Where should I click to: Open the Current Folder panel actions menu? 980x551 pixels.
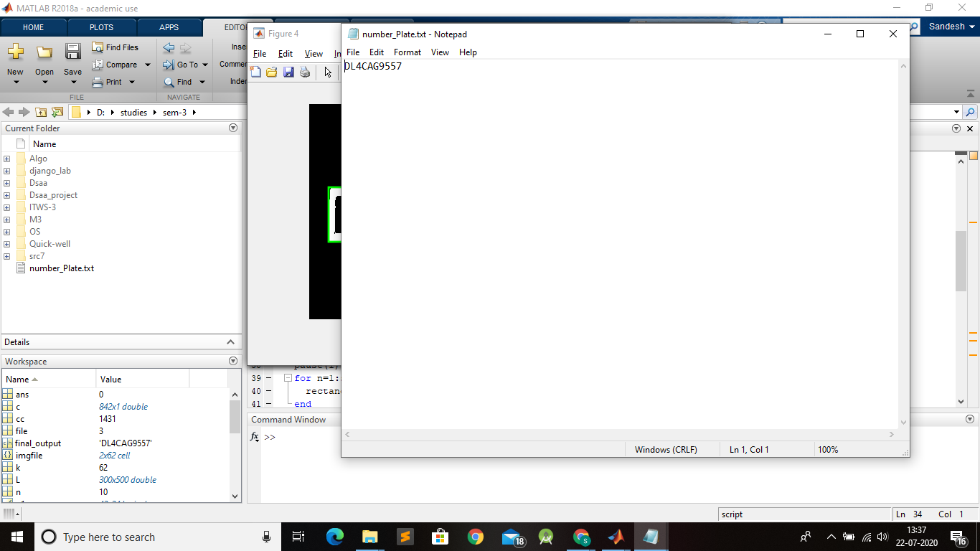tap(233, 128)
